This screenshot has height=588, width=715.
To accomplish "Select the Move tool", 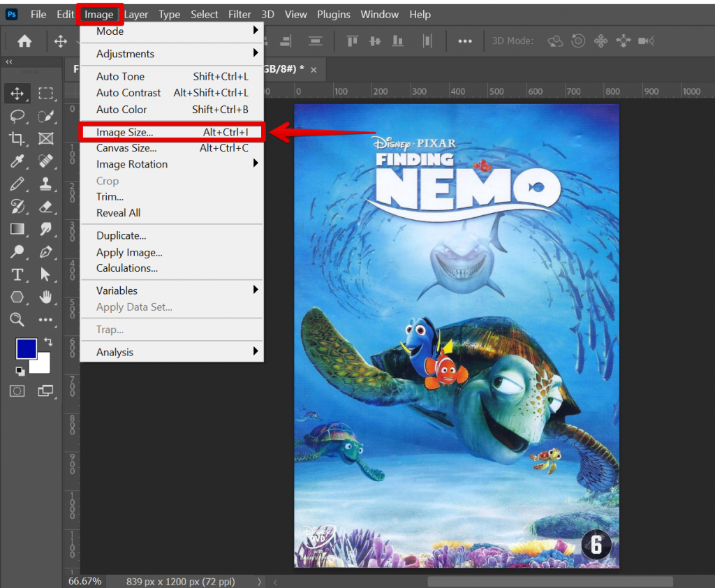I will point(17,93).
